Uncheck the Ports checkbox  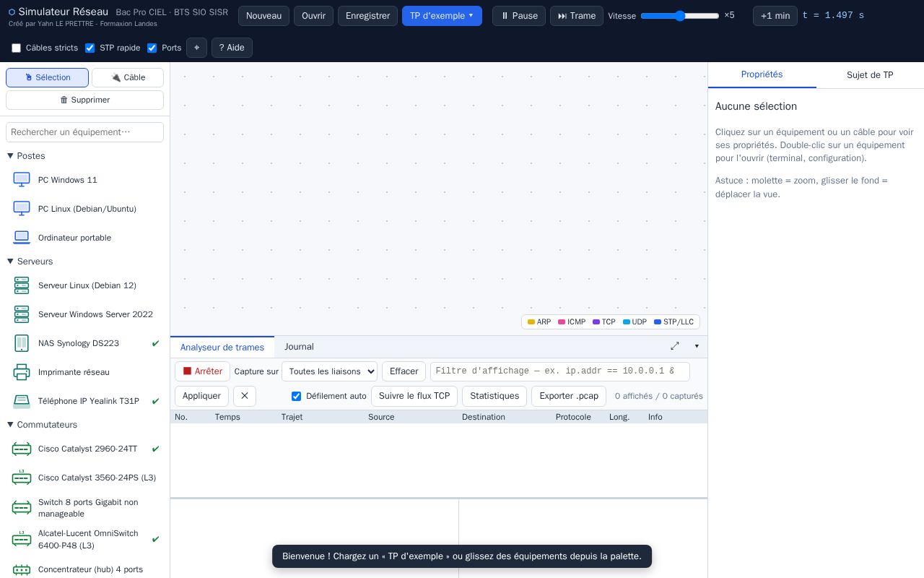152,48
